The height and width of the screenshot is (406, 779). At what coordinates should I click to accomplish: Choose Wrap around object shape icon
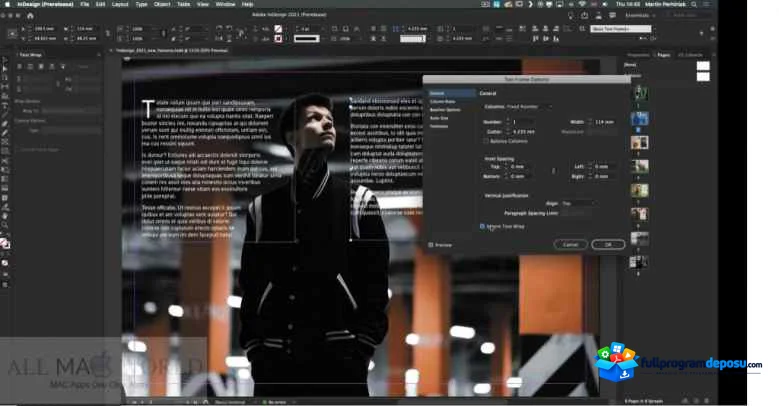(41, 66)
